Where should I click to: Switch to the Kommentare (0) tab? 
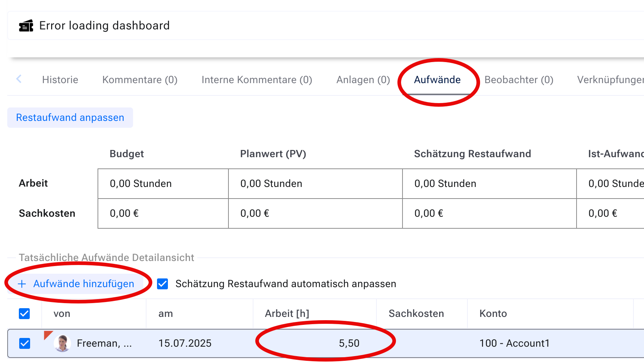pos(140,80)
